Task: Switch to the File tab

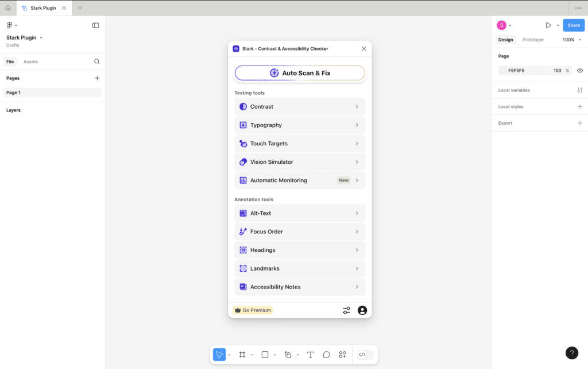Action: [10, 61]
